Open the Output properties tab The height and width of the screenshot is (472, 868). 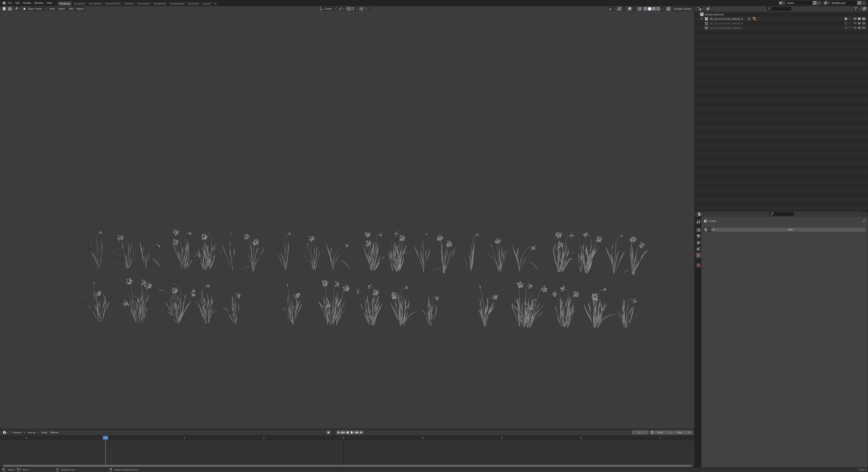(x=698, y=236)
